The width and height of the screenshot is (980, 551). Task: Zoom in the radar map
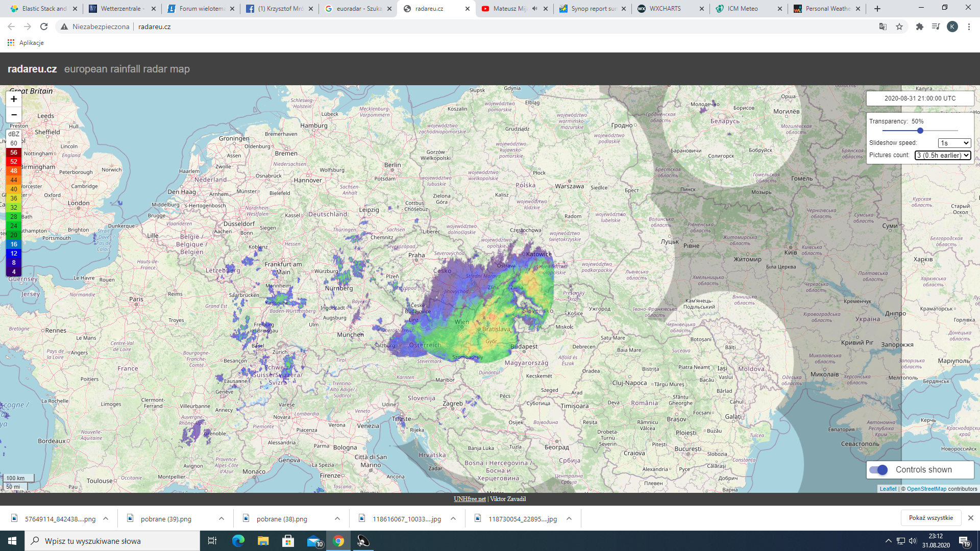click(x=14, y=99)
